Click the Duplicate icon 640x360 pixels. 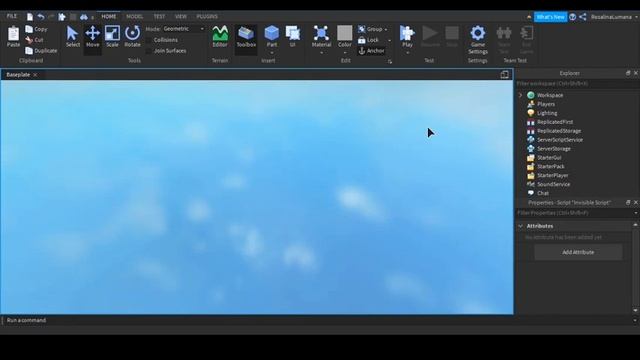[x=29, y=51]
